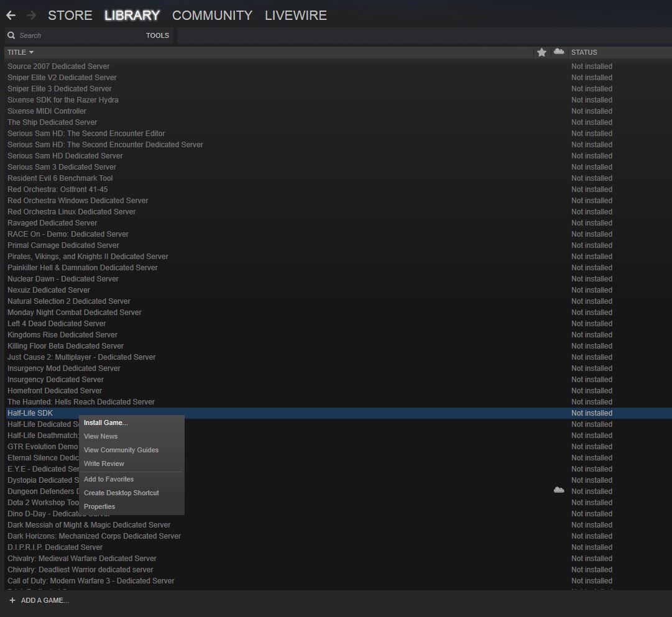This screenshot has width=672, height=617.
Task: Select Call of Duty: Modern Warfare 3 - Dedicated Server
Action: click(338, 580)
